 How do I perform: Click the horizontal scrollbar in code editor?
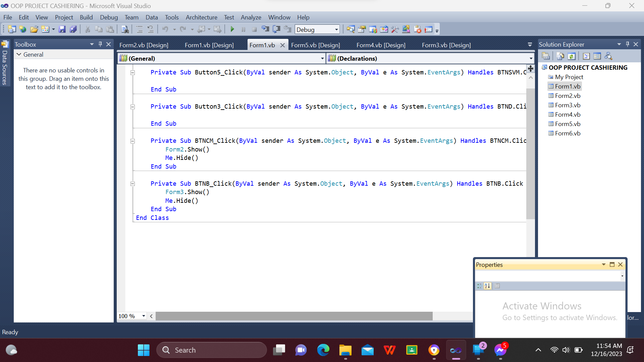click(293, 316)
